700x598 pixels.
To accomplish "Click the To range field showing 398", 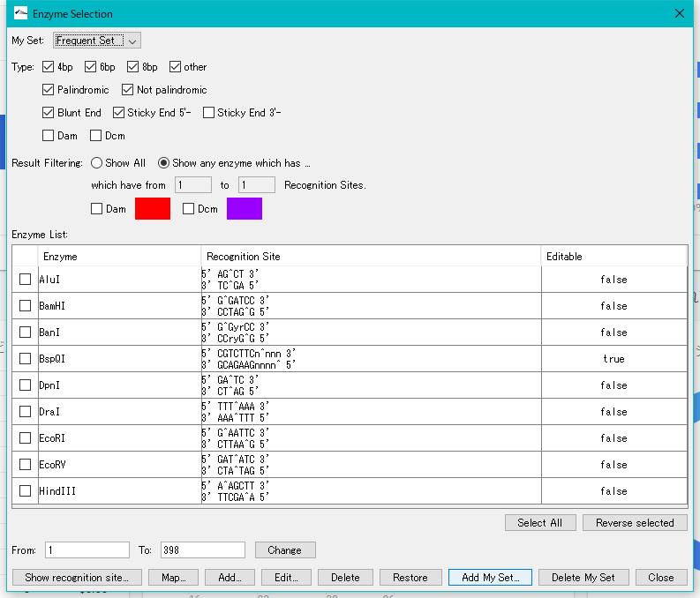I will point(203,549).
